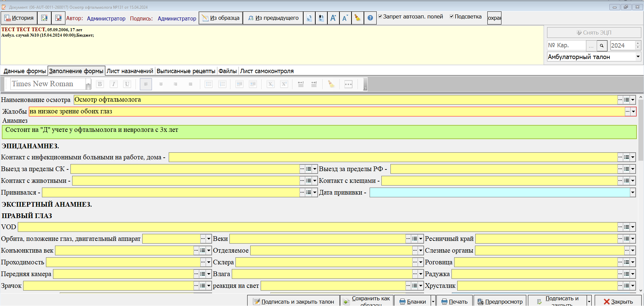Decrease font size with the small A icon
This screenshot has height=306, width=644.
[x=345, y=18]
